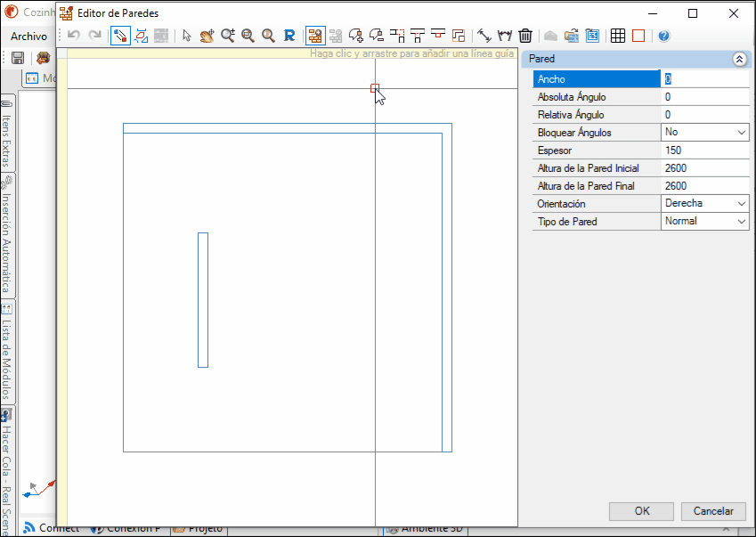Click the small vertical wall in canvas
The width and height of the screenshot is (756, 537).
[x=203, y=300]
